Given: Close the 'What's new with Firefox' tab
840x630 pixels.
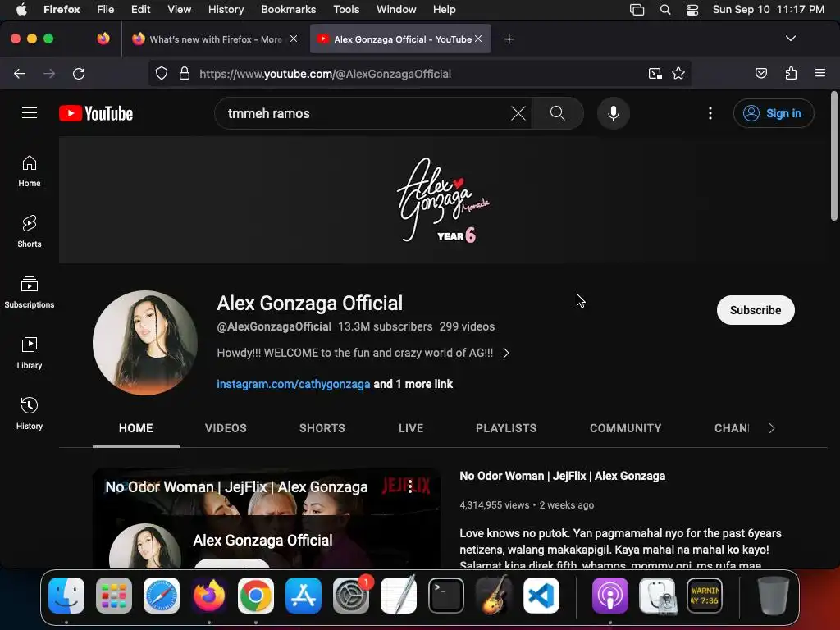Looking at the screenshot, I should [x=294, y=39].
